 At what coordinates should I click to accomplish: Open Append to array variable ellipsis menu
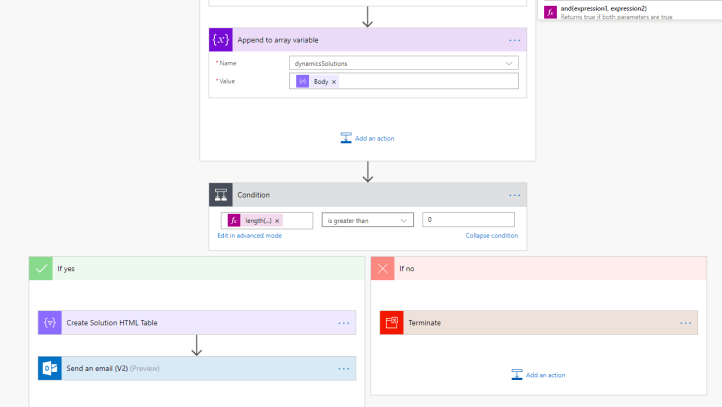pos(514,40)
